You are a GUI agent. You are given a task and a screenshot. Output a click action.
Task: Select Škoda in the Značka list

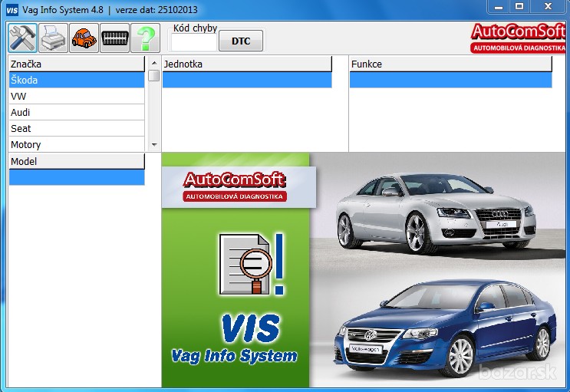point(77,80)
